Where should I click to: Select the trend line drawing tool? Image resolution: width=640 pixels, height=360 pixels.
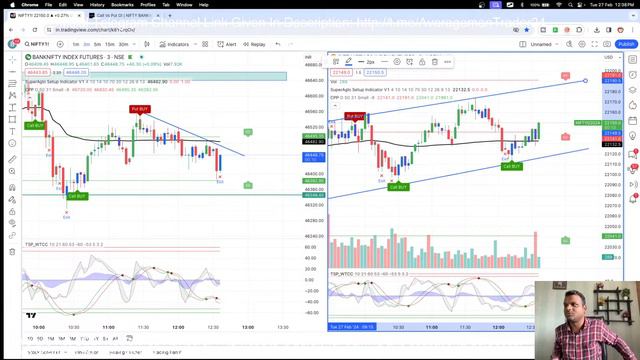(x=12, y=71)
